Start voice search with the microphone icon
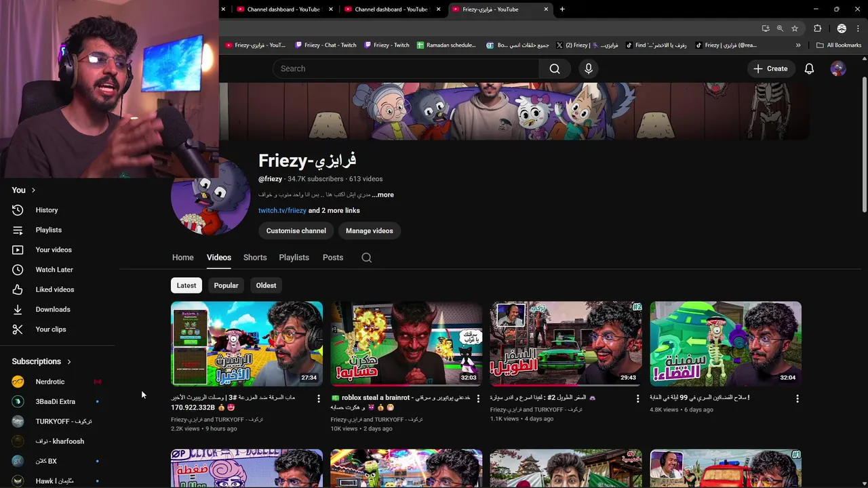The image size is (868, 488). click(589, 68)
